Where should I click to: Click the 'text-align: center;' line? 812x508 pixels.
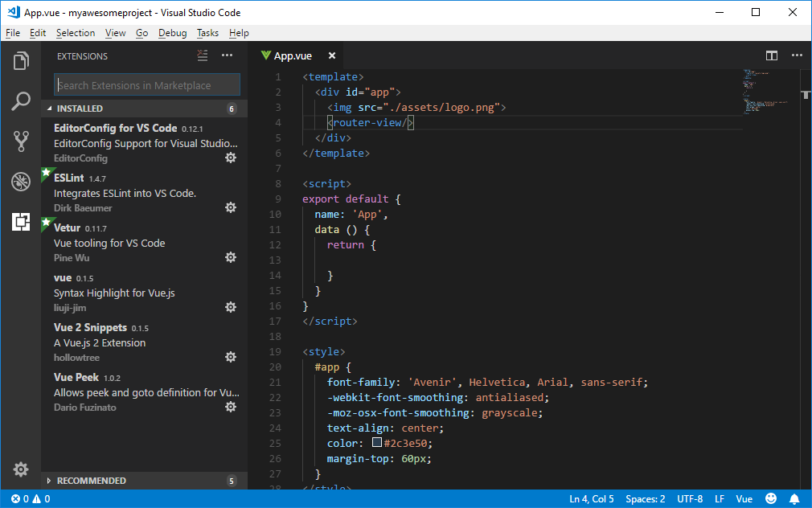(385, 428)
